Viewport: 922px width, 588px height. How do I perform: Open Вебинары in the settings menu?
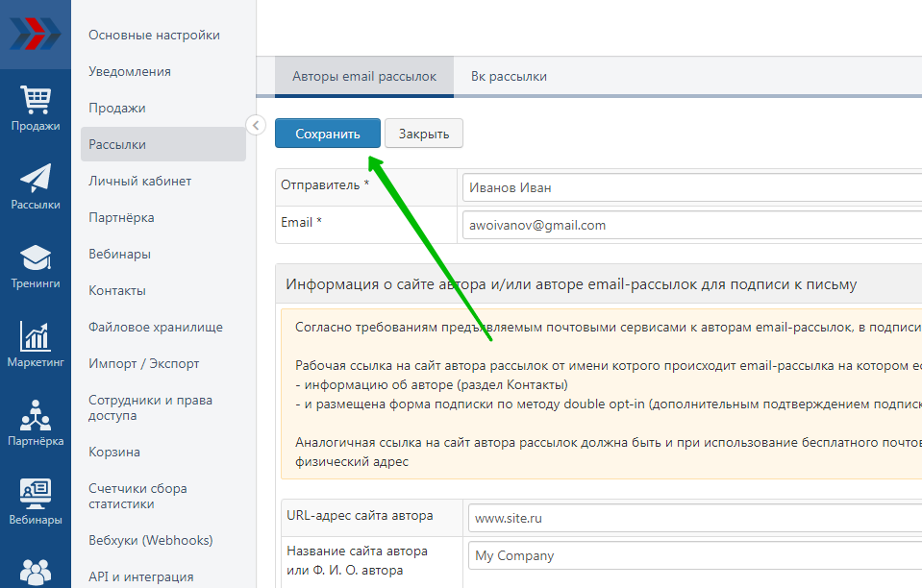pos(119,255)
